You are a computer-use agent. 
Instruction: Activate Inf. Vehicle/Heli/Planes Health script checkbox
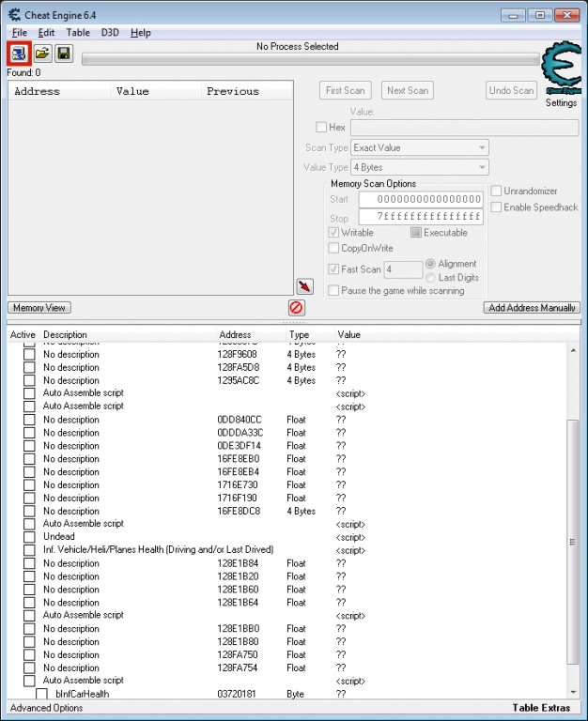[x=29, y=550]
